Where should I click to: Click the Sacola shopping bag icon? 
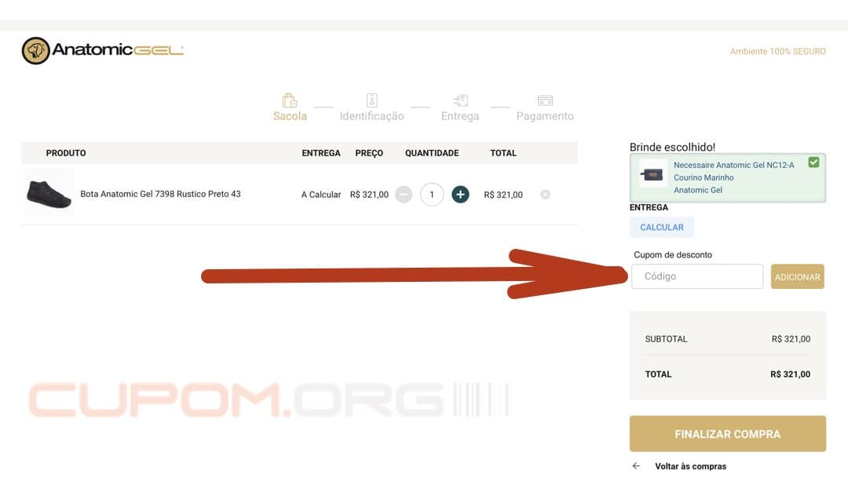(290, 100)
